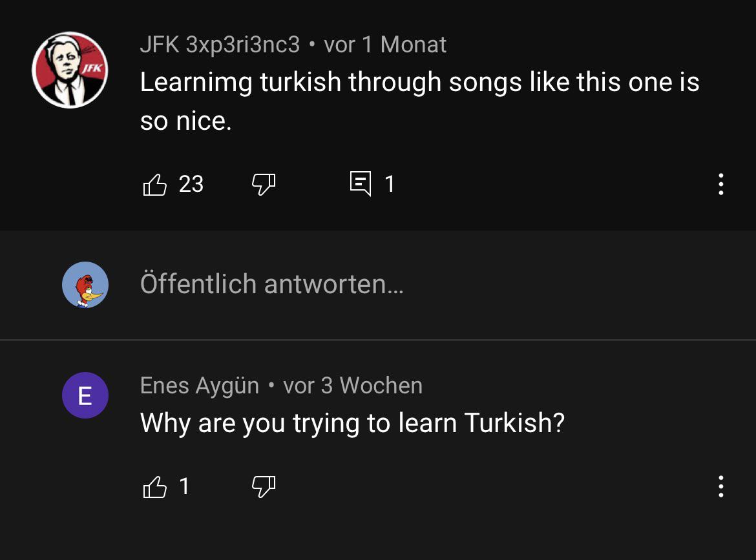This screenshot has height=560, width=756.
Task: Click the woodpecker avatar beside reply field
Action: [85, 285]
